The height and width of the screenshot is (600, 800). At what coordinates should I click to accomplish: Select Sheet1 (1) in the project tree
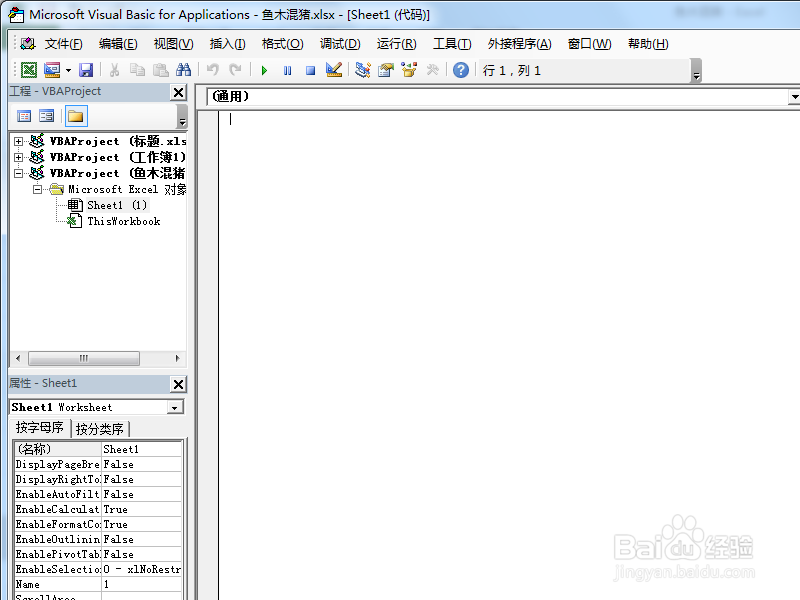[x=117, y=205]
